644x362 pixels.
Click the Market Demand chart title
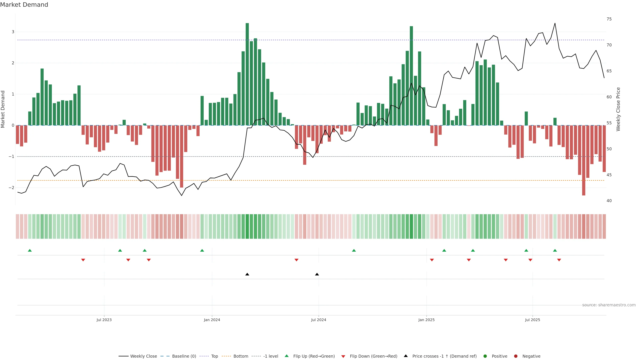click(24, 5)
